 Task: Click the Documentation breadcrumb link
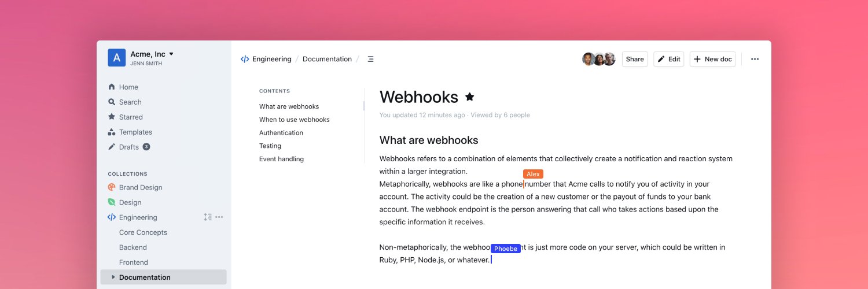click(327, 59)
